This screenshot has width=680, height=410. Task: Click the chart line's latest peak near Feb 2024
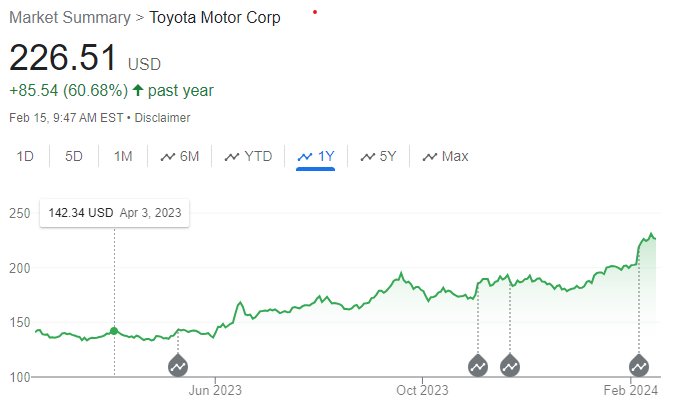coord(651,234)
